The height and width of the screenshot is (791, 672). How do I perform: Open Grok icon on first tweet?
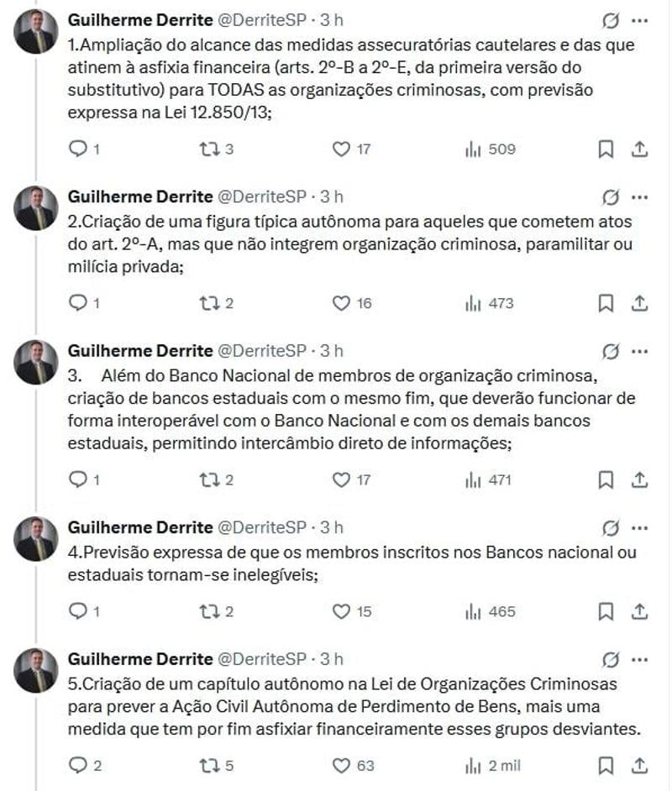[x=612, y=20]
